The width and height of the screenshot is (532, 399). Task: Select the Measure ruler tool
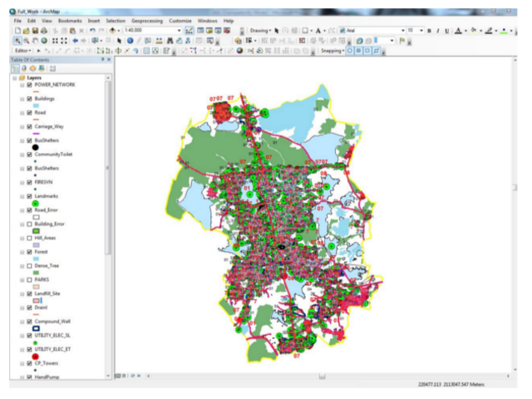[159, 41]
